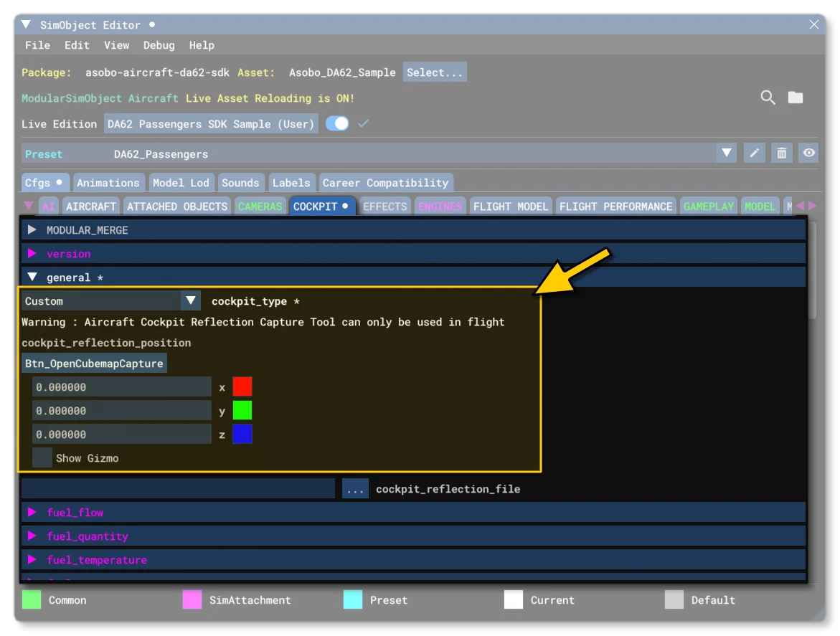The image size is (840, 636).
Task: Click the Default legend gray swatch
Action: [674, 599]
